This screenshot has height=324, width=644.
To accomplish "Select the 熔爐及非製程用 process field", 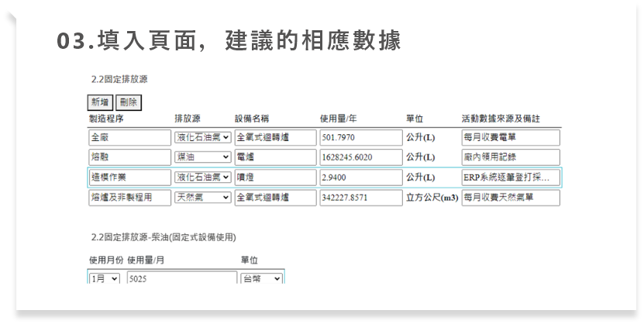I will coord(129,198).
